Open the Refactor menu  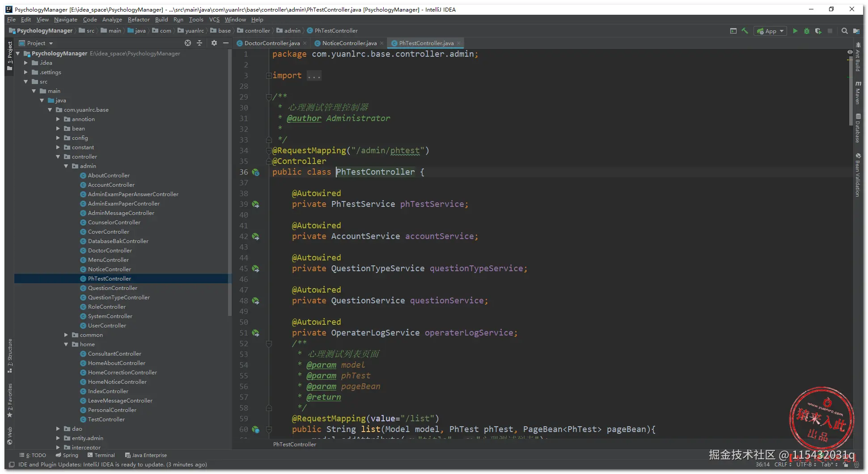pyautogui.click(x=139, y=20)
